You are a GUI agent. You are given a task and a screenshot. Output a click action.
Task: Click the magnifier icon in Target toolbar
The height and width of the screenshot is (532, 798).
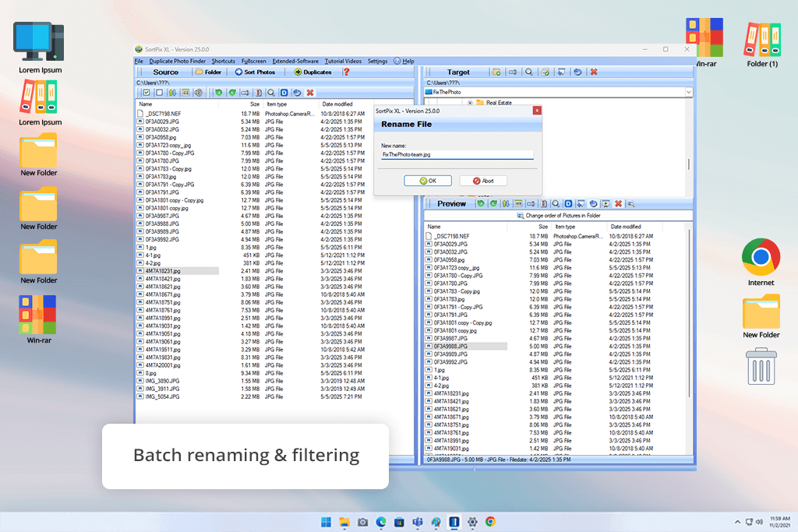(x=529, y=72)
